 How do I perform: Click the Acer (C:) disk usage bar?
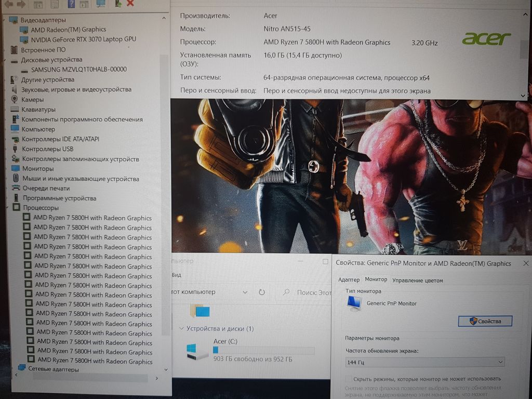(x=263, y=350)
